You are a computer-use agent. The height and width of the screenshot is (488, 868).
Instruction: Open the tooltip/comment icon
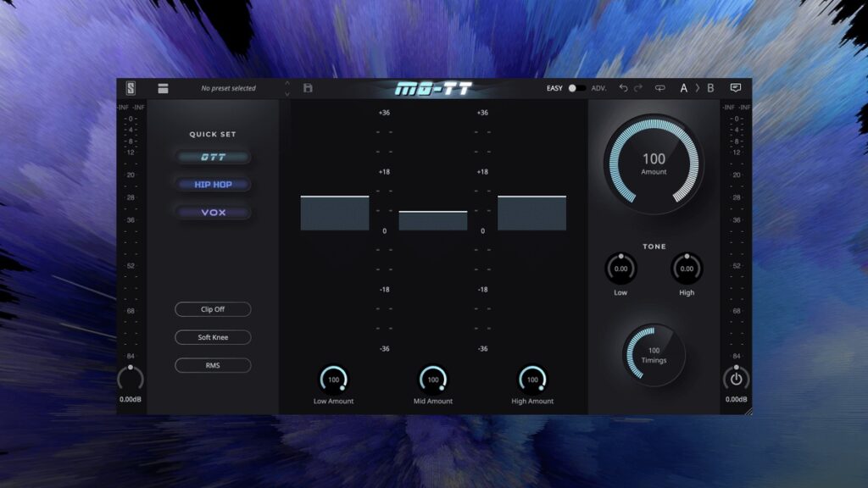click(735, 88)
